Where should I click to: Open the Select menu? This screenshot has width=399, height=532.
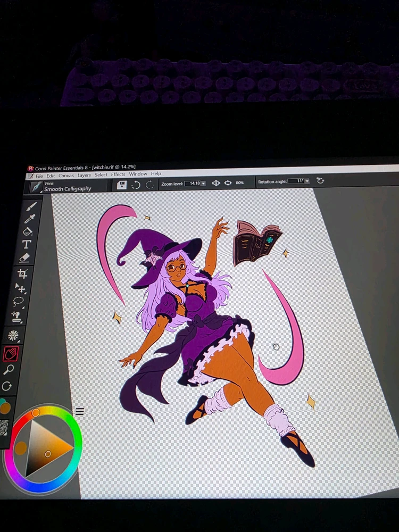pos(101,174)
